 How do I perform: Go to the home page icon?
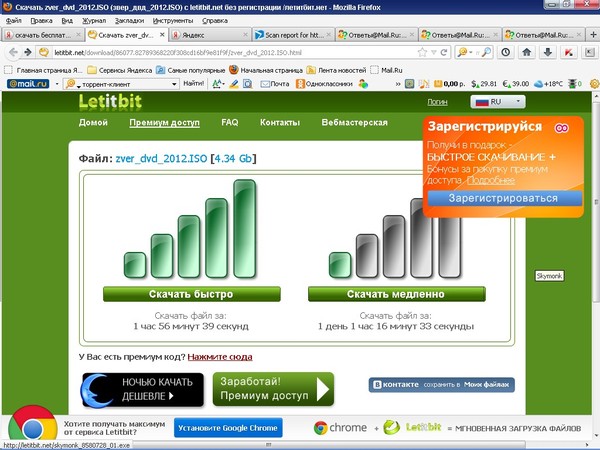coord(527,52)
